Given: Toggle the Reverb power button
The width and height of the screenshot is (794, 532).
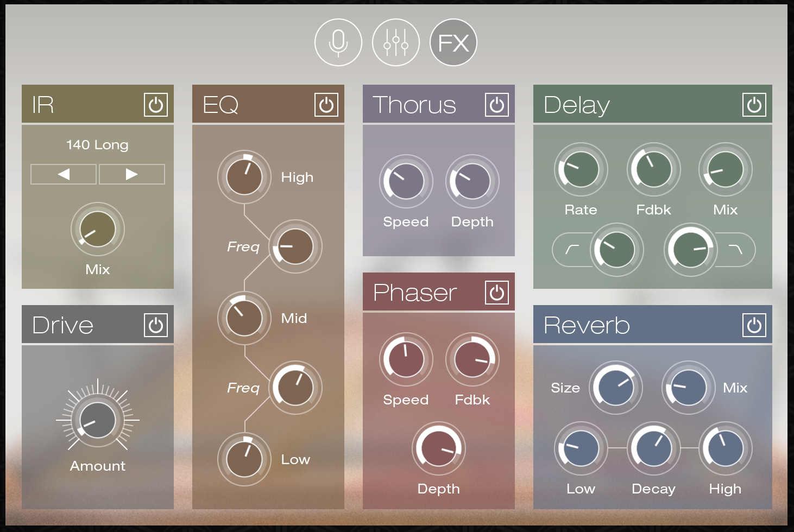Looking at the screenshot, I should pos(754,325).
